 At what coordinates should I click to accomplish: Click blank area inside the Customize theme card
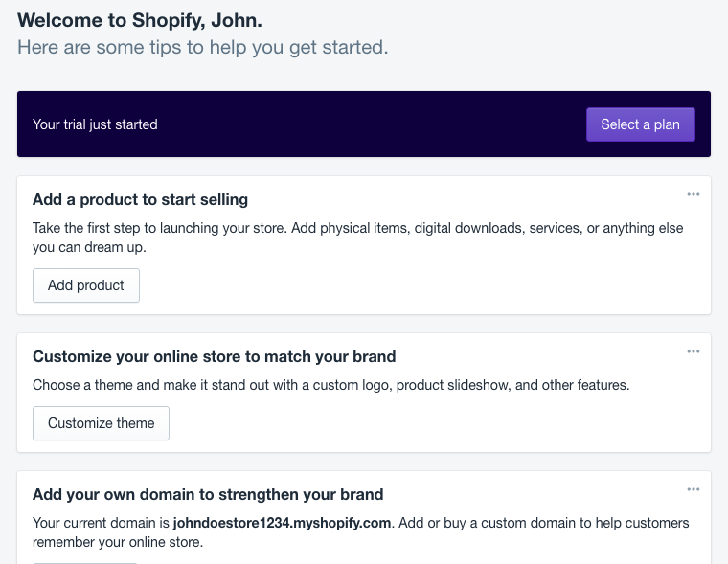coord(418,423)
